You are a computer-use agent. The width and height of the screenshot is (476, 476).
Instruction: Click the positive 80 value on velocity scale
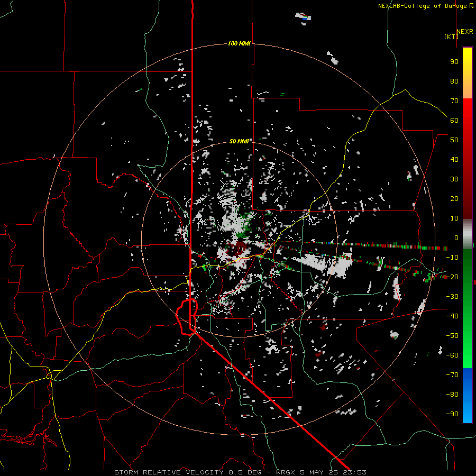(454, 81)
